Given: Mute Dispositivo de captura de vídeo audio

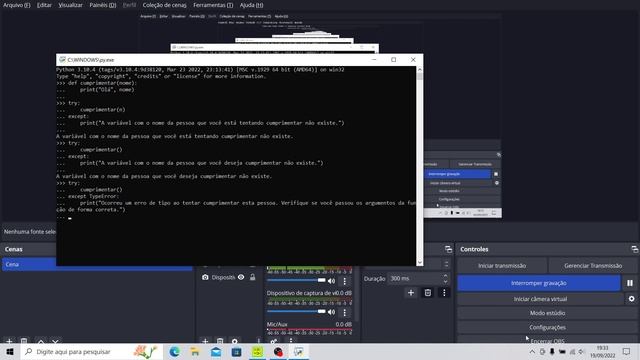Looking at the screenshot, I should pos(331,312).
